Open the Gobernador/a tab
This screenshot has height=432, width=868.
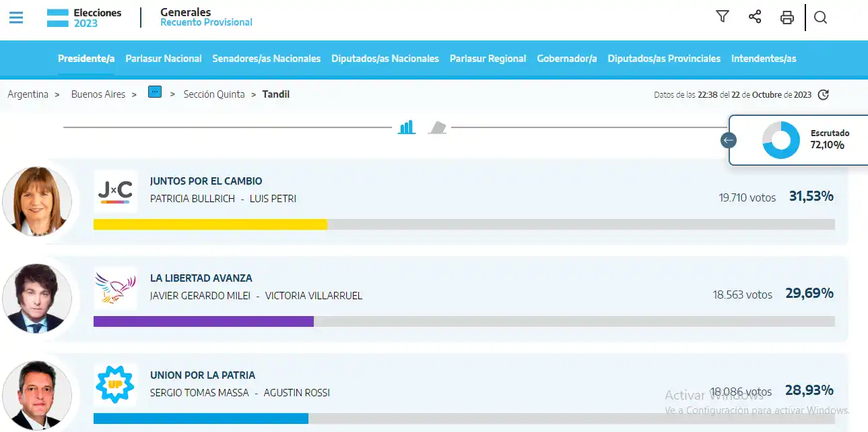point(566,59)
